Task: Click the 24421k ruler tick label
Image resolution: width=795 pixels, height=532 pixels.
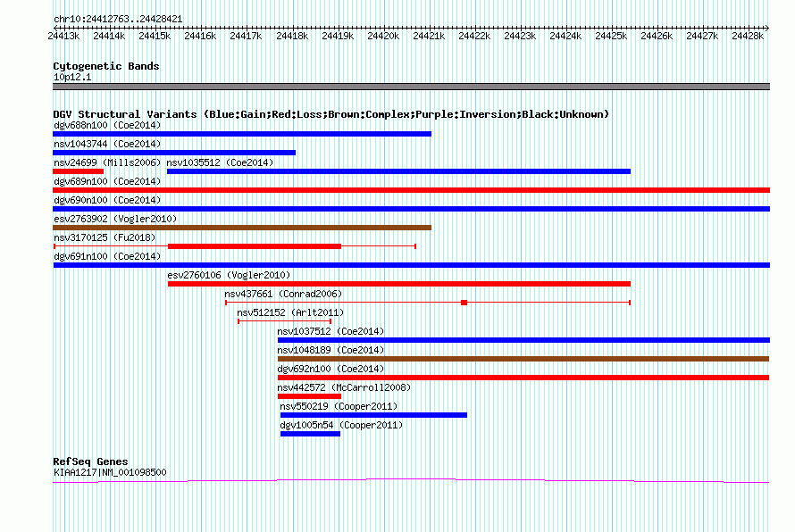Action: click(429, 37)
